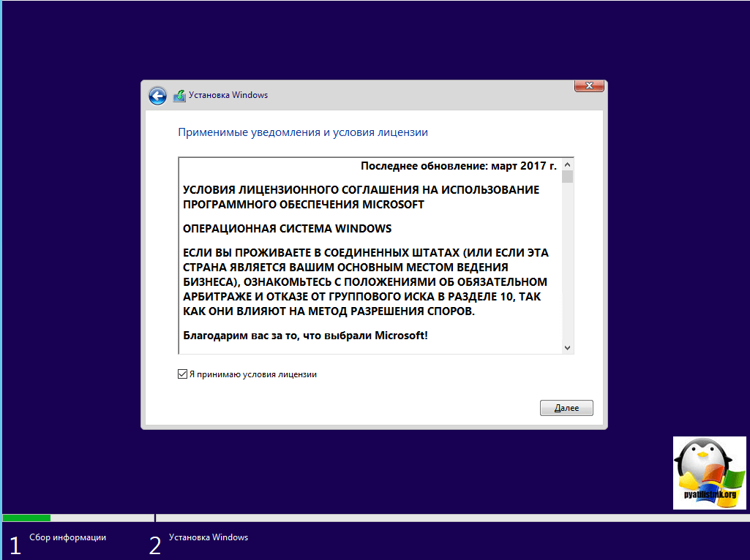Click the "УСЛОВИЯ ЛИЦЕНЗИОННОГО СОГЛАШЕНИЯ" heading text
750x560 pixels.
361,190
